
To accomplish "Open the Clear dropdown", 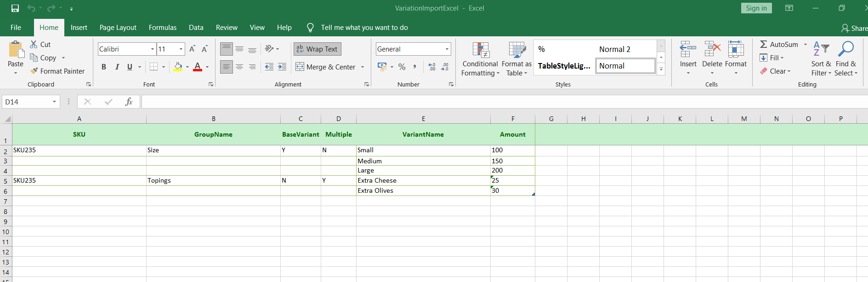I will (x=775, y=71).
